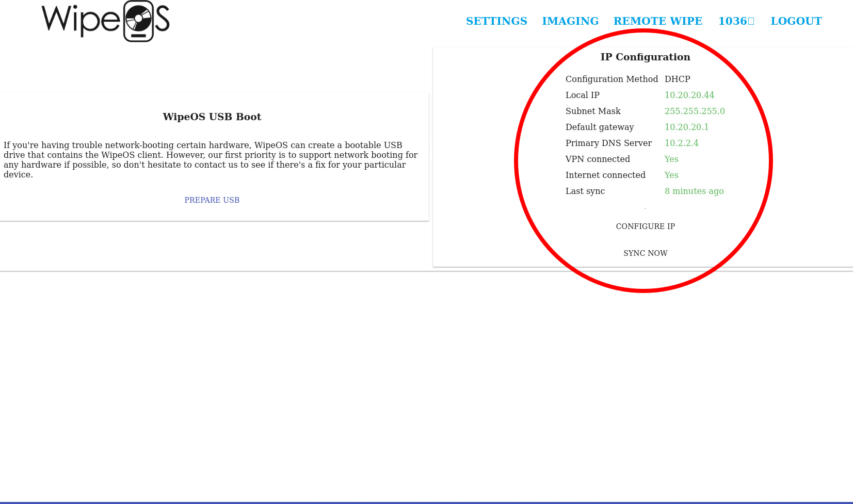Log out via LOGOUT link
853x504 pixels.
pos(796,21)
